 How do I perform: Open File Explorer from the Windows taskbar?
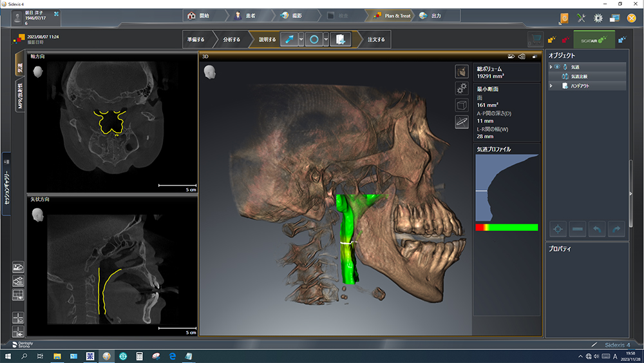[x=57, y=356]
